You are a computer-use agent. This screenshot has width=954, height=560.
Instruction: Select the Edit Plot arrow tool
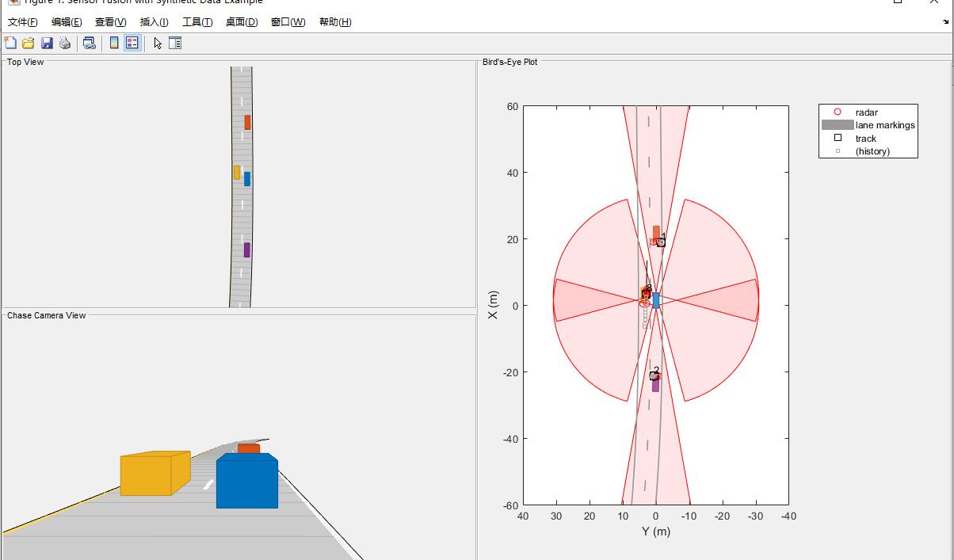(x=158, y=44)
